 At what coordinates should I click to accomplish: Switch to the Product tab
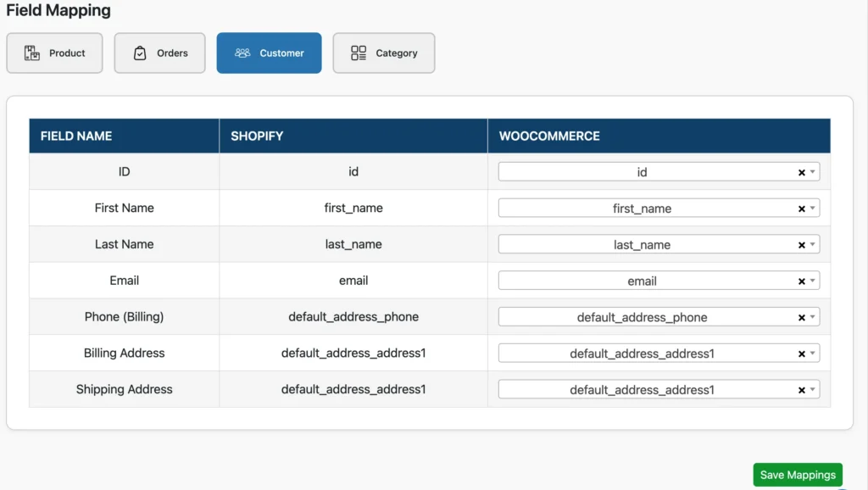click(54, 53)
